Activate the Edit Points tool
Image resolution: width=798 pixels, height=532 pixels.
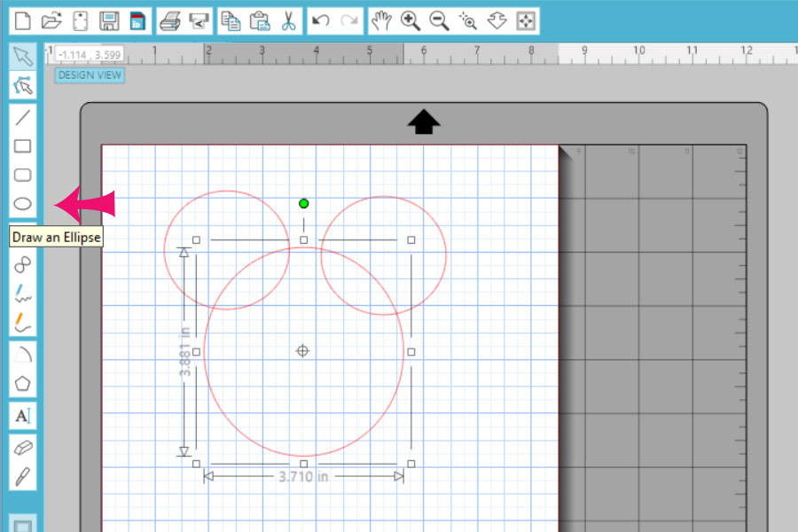tap(22, 85)
